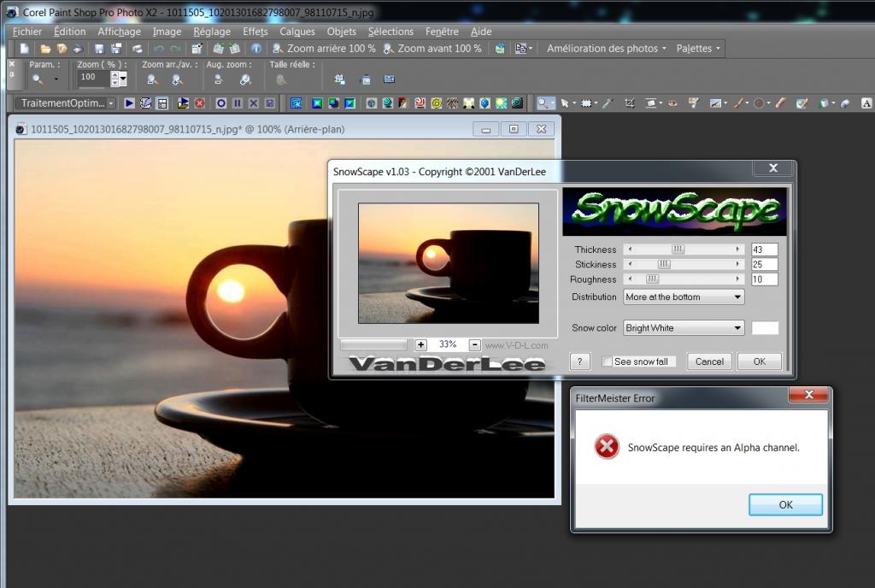
Task: Open the Param. presets dropdown arrow
Action: pyautogui.click(x=56, y=79)
